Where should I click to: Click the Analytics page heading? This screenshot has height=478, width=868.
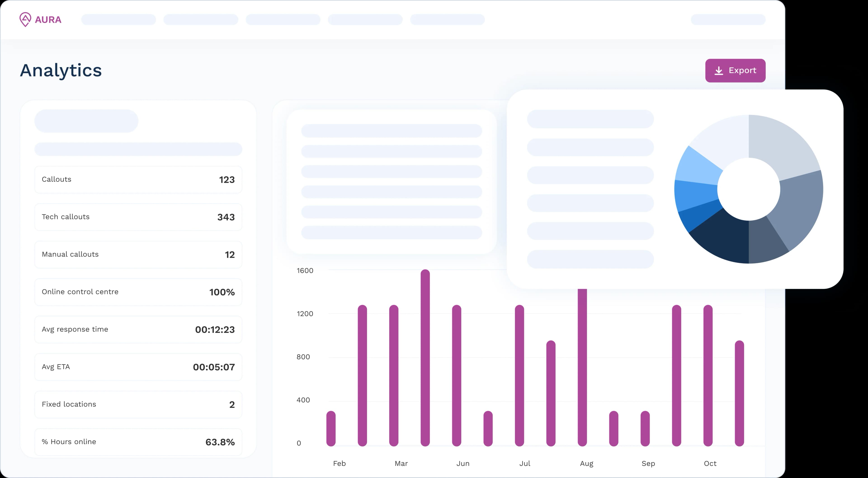tap(61, 70)
